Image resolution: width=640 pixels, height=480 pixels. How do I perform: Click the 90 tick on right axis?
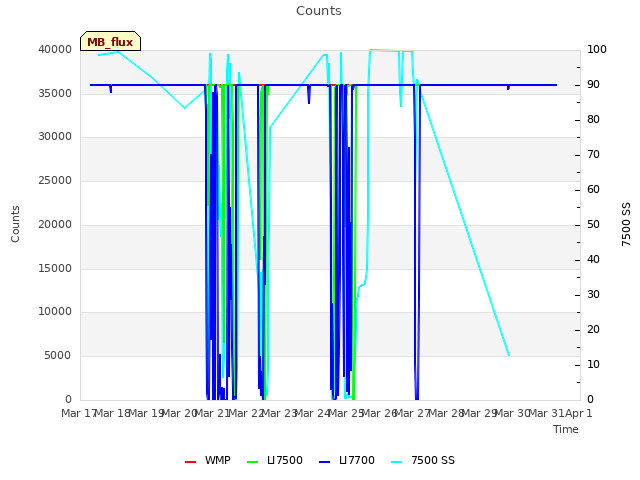[593, 84]
